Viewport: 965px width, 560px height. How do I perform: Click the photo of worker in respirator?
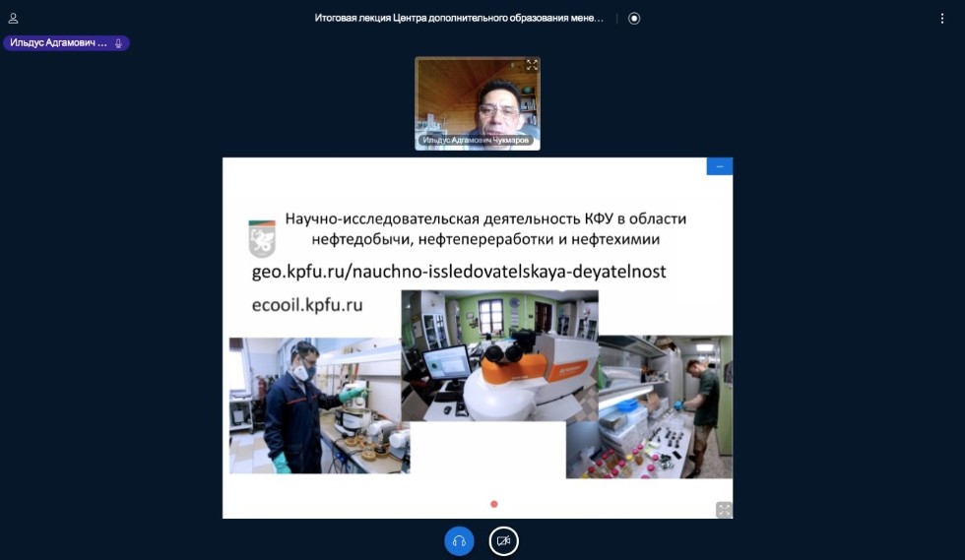[x=315, y=405]
